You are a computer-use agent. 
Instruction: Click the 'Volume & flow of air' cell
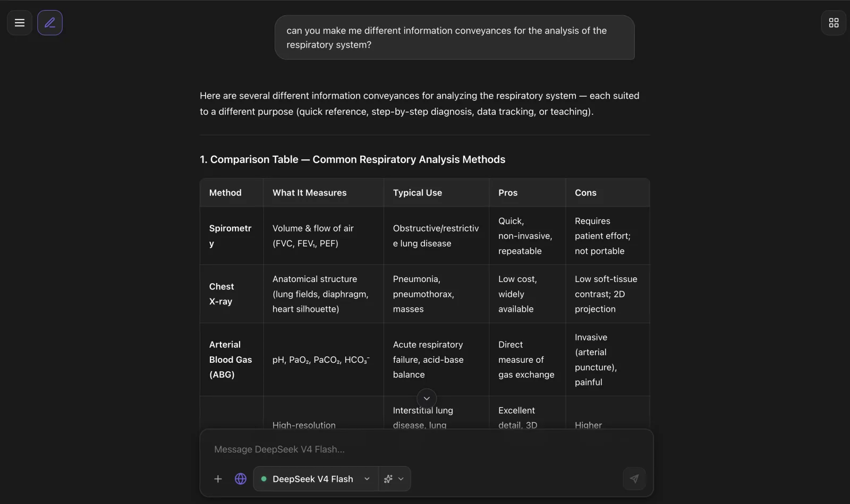pyautogui.click(x=324, y=236)
